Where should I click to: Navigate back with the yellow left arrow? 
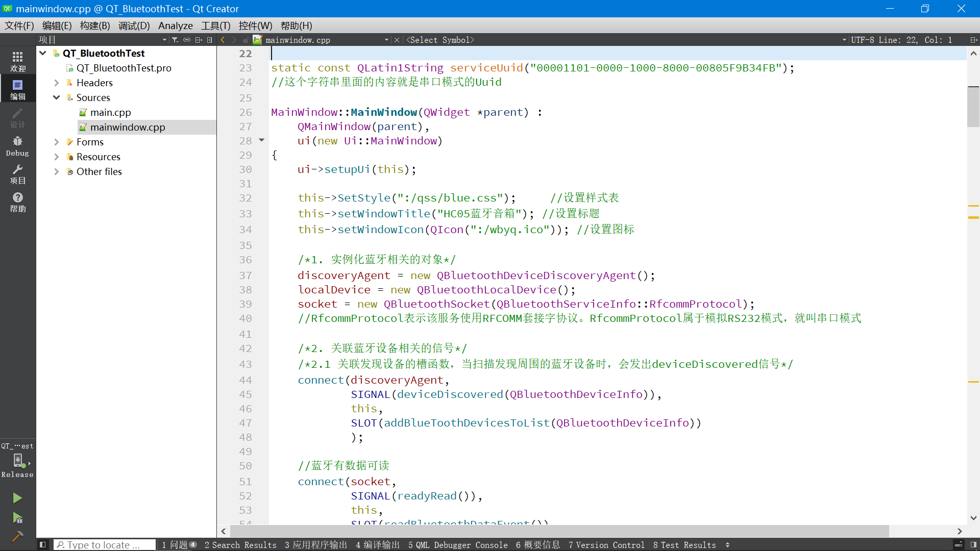(223, 39)
